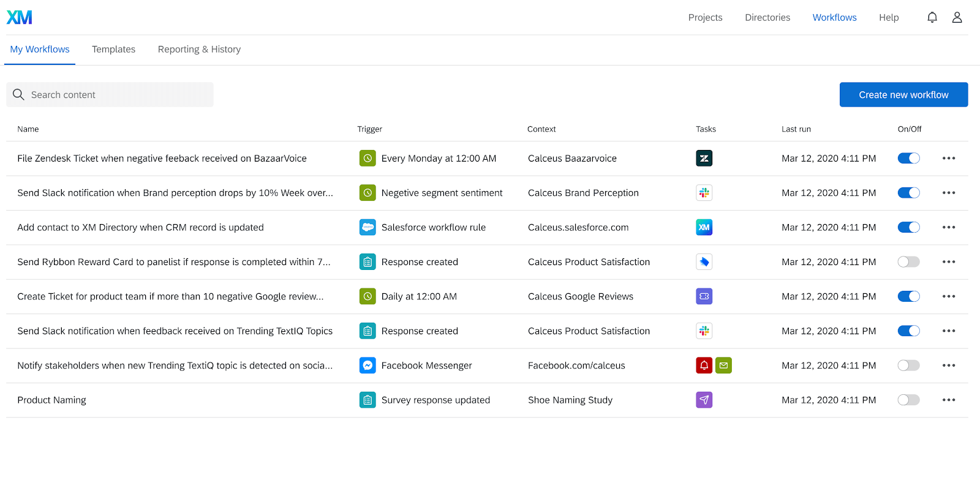Click schedule trigger icon for Every Monday
This screenshot has height=491, width=980.
[x=367, y=159]
